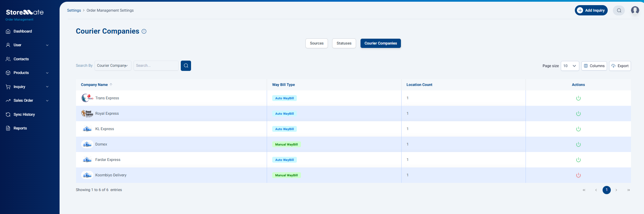Click the Koombiyo Delivery company name

coord(111,175)
